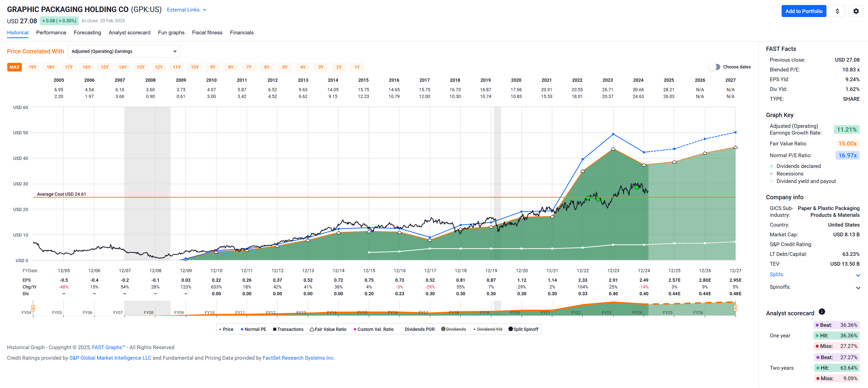The height and width of the screenshot is (388, 868).
Task: Open S&P Global Market Intelligence LLC link
Action: [110, 358]
